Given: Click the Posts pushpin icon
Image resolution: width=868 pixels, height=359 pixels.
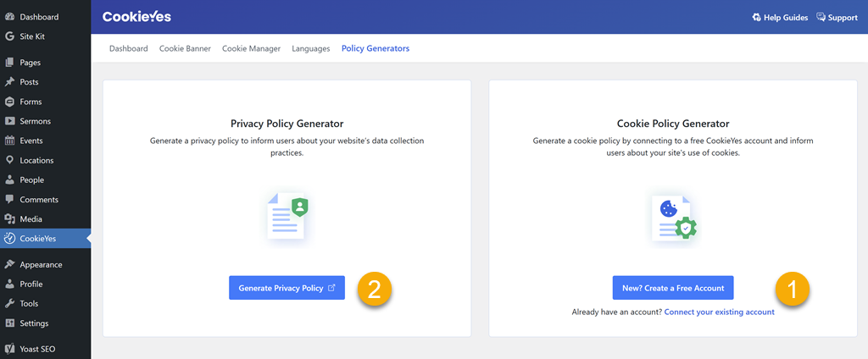Looking at the screenshot, I should [9, 82].
